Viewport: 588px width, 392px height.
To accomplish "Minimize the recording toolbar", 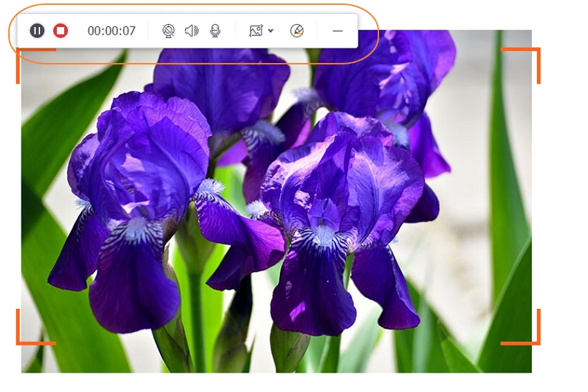I will [x=338, y=30].
